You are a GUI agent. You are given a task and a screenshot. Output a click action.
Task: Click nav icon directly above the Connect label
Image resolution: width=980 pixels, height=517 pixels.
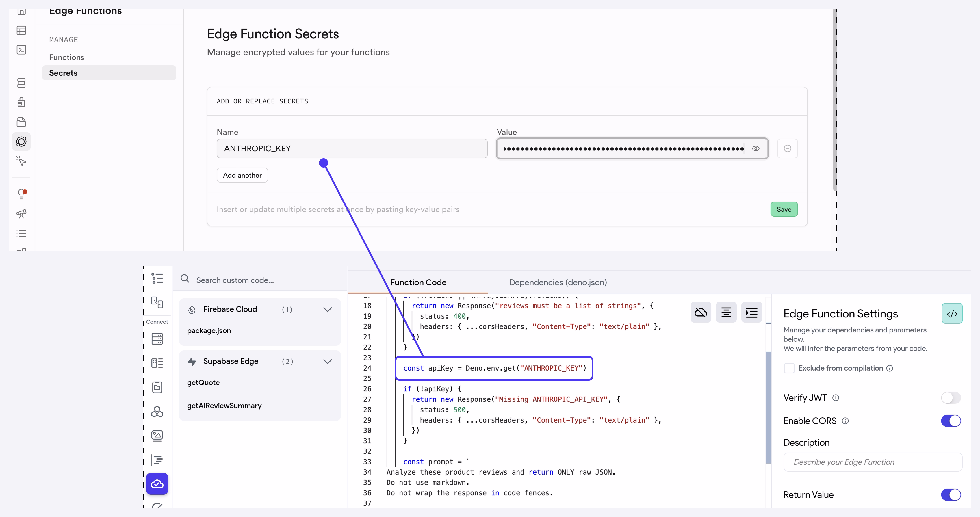click(x=157, y=302)
